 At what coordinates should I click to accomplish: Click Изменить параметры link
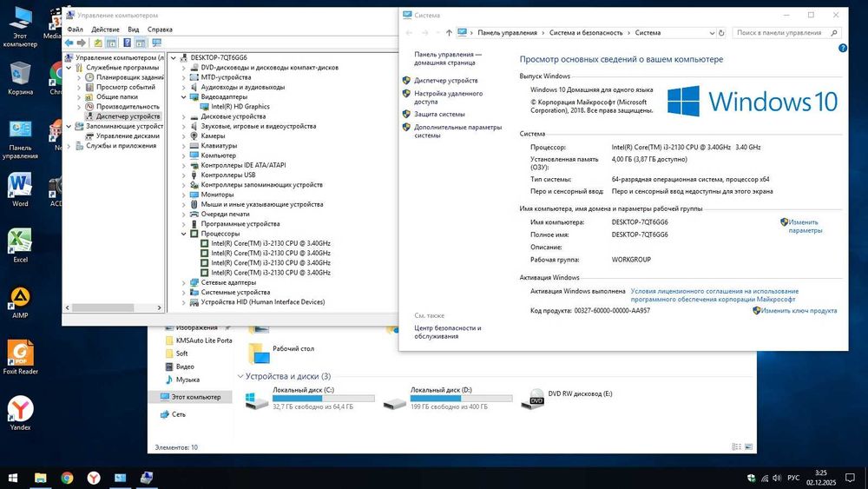[805, 226]
